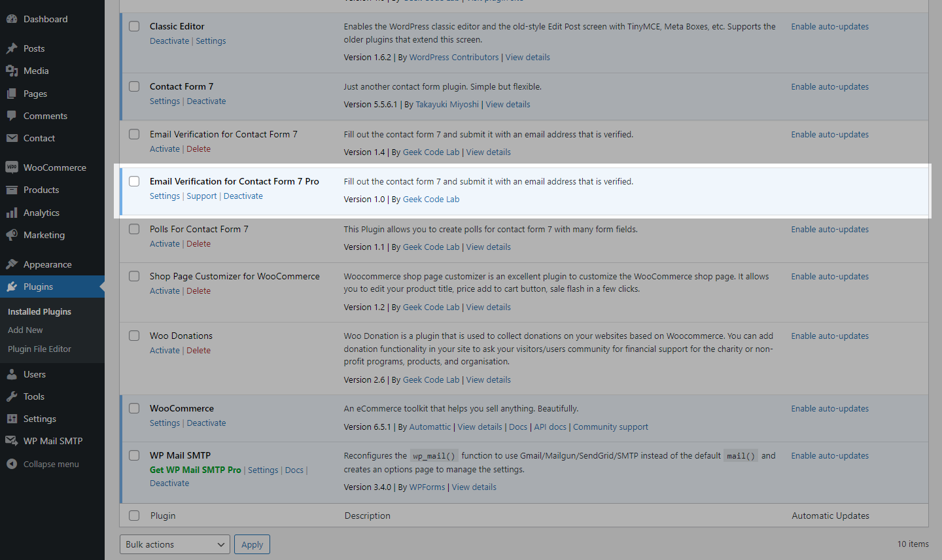
Task: Click the Comments speech bubble icon
Action: pos(12,116)
